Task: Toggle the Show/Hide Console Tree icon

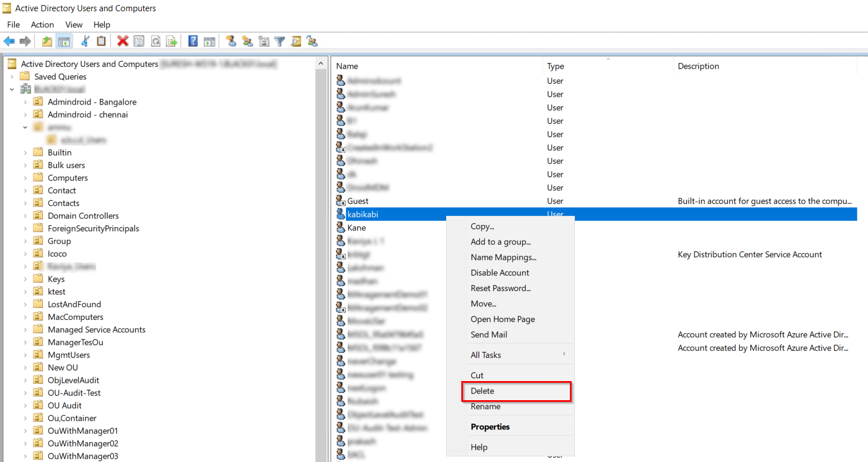Action: (x=64, y=41)
